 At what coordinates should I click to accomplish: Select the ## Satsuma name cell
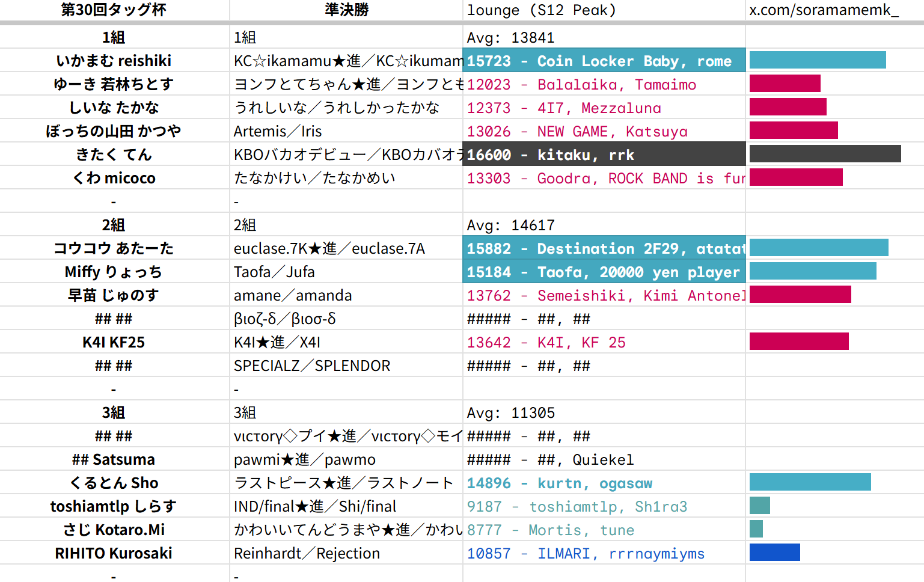pos(114,459)
